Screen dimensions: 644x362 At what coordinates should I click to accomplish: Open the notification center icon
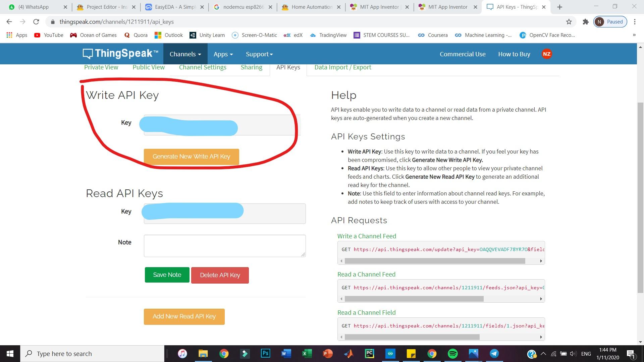631,354
